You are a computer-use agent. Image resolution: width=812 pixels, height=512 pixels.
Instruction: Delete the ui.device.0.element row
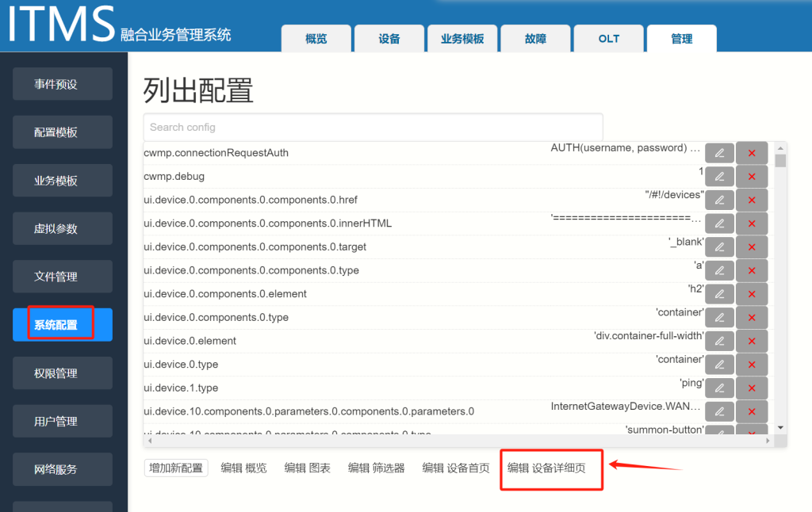(752, 341)
